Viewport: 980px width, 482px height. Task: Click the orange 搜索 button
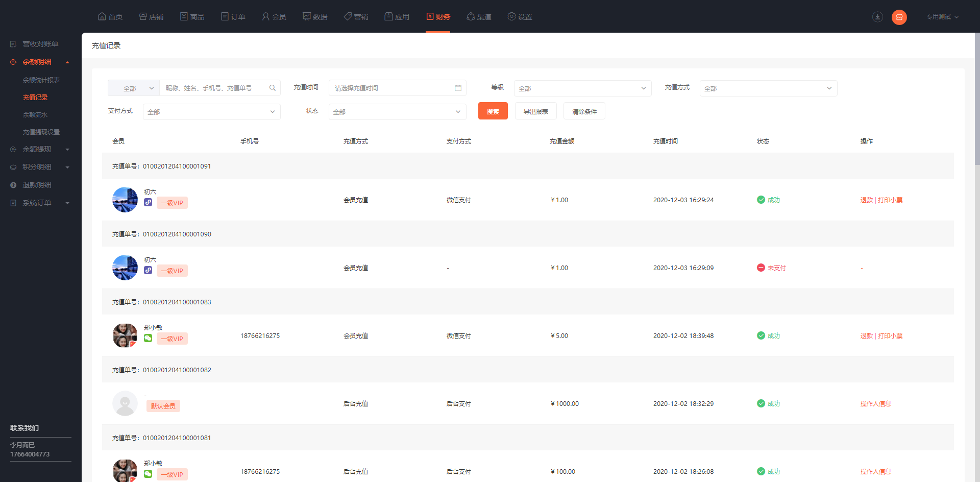[493, 111]
